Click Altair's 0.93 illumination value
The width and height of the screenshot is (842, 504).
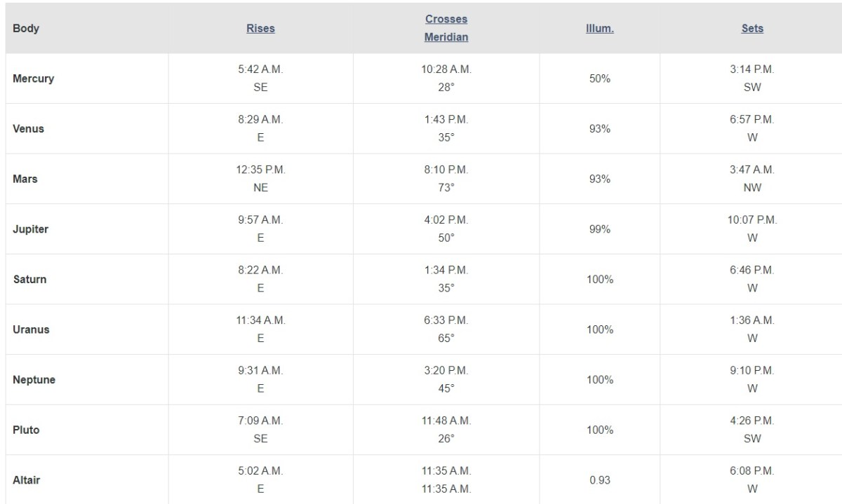pyautogui.click(x=599, y=480)
